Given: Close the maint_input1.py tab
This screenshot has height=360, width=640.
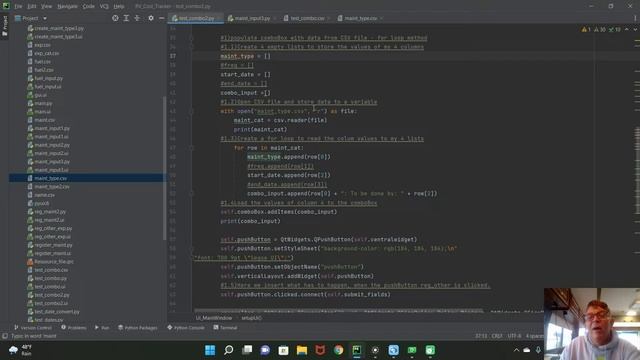Looking at the screenshot, I should pos(275,18).
